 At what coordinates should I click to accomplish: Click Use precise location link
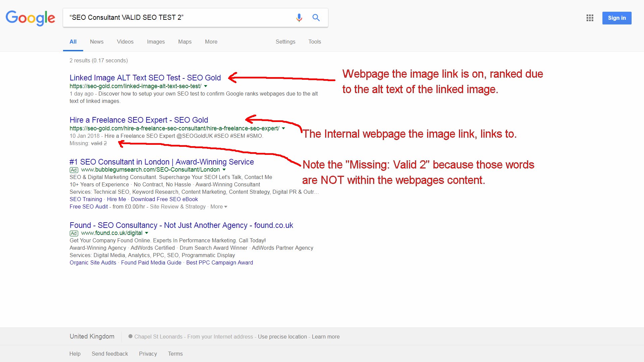click(282, 337)
